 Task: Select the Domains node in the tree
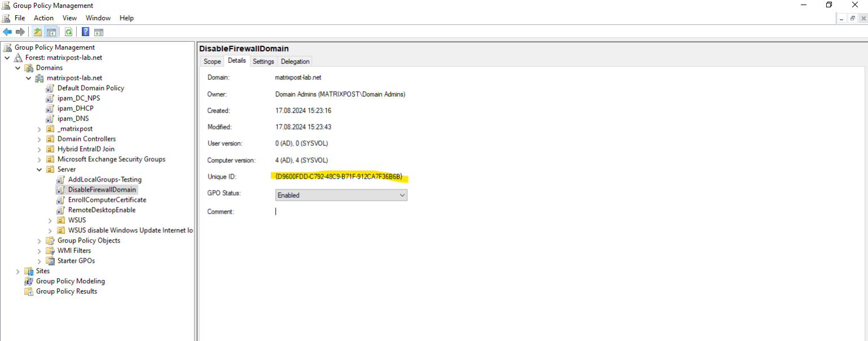tap(49, 68)
